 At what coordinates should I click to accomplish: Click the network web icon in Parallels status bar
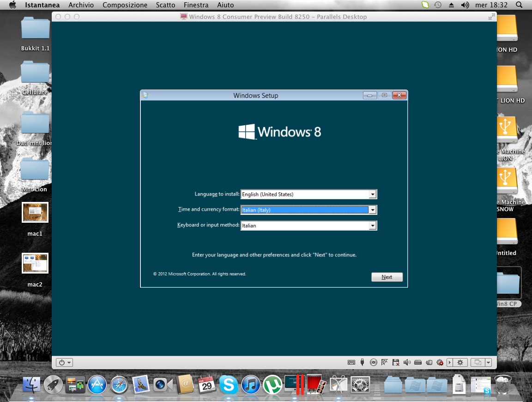coord(384,362)
